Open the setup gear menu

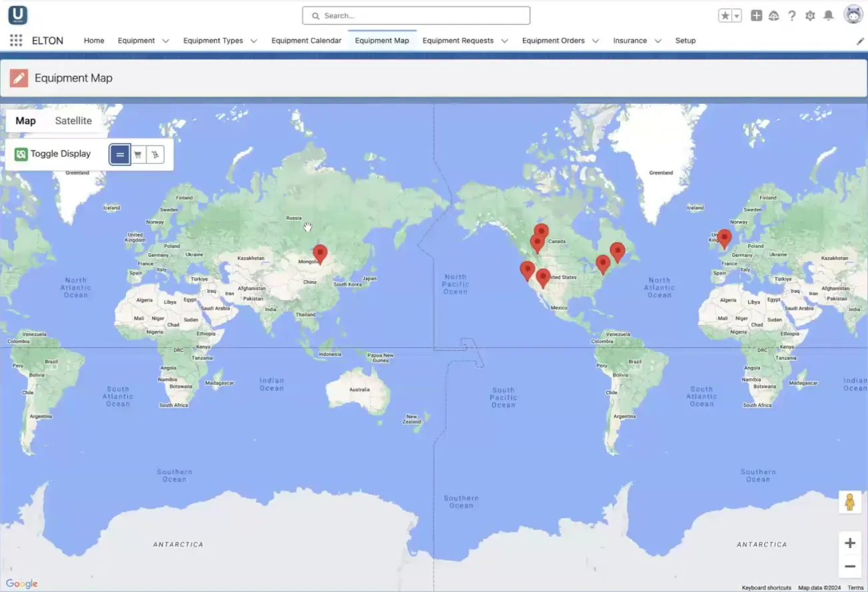click(x=810, y=15)
